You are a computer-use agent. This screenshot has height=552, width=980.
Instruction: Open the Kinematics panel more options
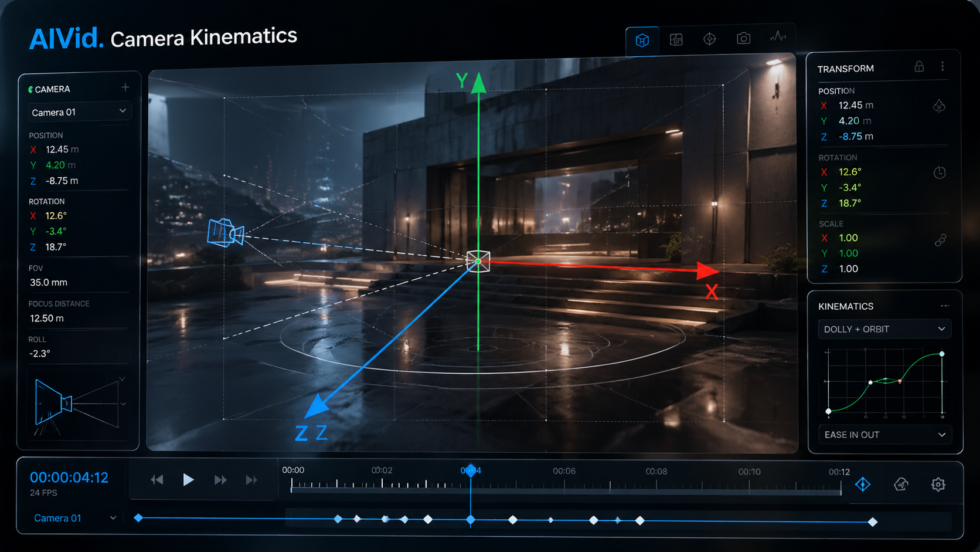click(x=945, y=306)
